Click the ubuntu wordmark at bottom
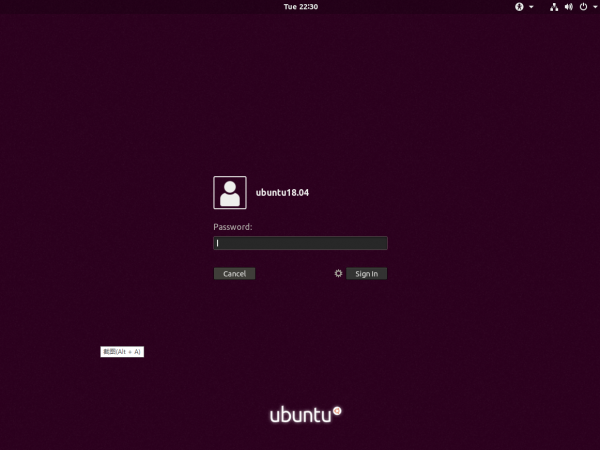The width and height of the screenshot is (600, 450). click(298, 414)
